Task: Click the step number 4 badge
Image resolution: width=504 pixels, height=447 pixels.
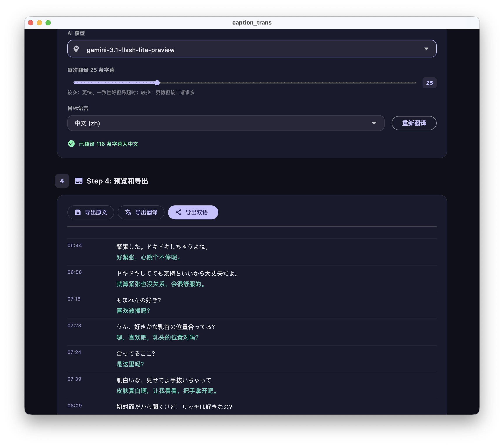Action: tap(62, 181)
